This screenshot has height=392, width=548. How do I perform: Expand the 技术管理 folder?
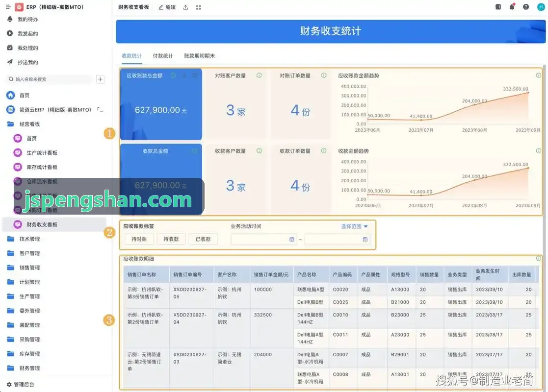pyautogui.click(x=24, y=239)
